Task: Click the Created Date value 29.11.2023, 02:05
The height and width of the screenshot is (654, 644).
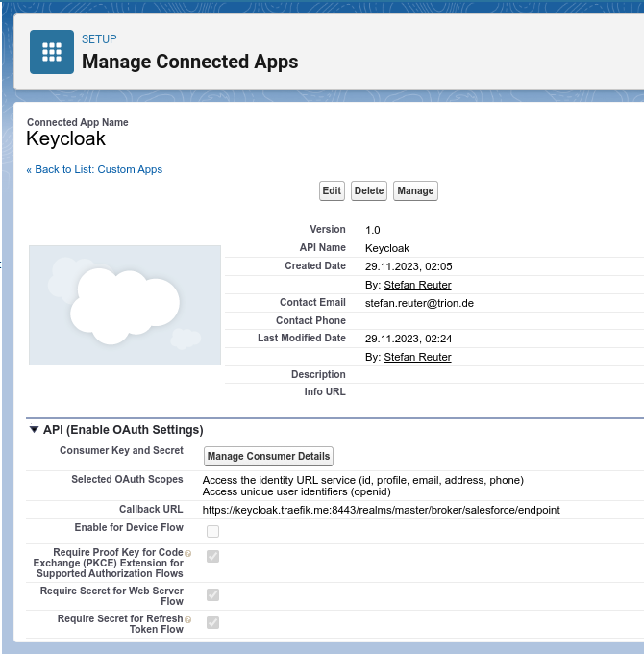Action: click(409, 266)
